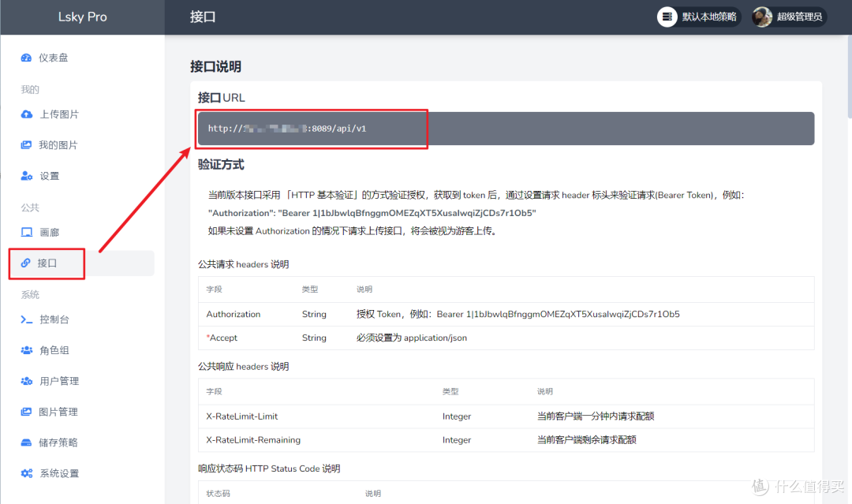852x504 pixels.
Task: Click the 接口说明 heading
Action: 215,67
